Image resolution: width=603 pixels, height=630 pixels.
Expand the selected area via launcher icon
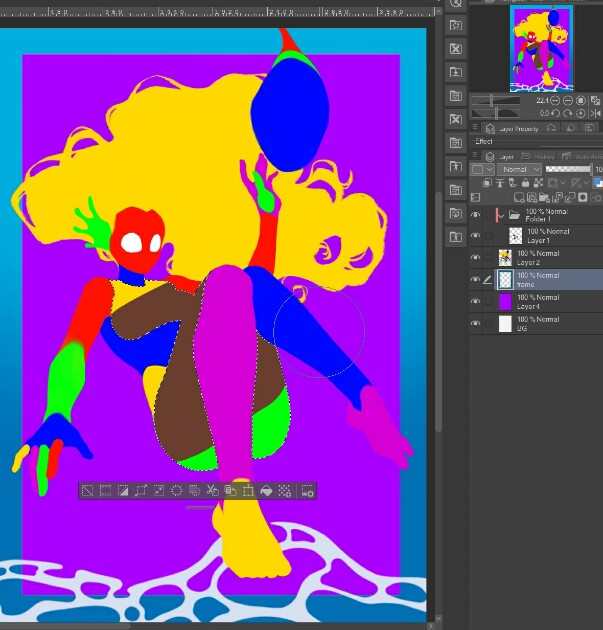[141, 491]
